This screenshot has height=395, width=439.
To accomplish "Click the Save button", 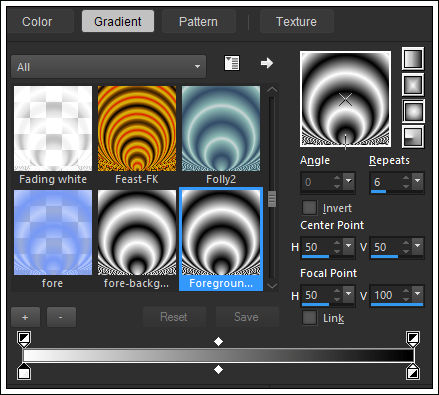I will [x=246, y=317].
